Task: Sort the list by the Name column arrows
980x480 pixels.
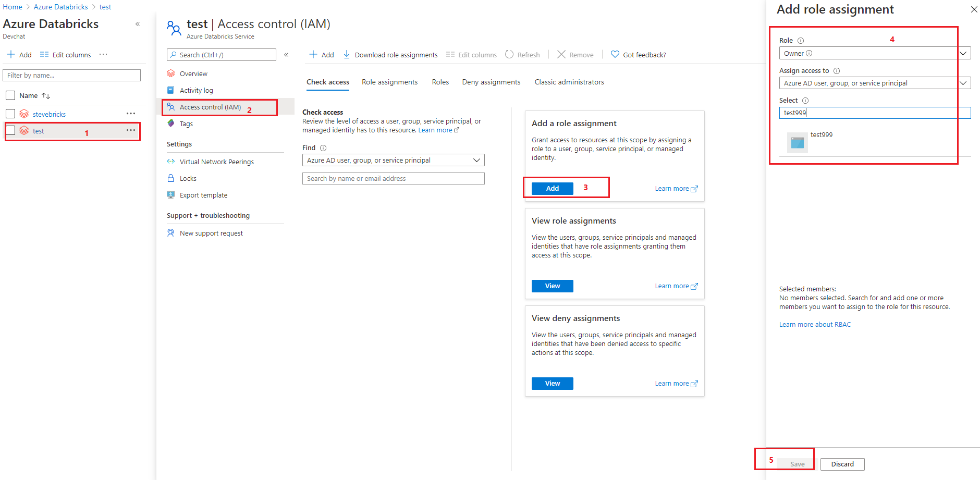Action: click(46, 95)
